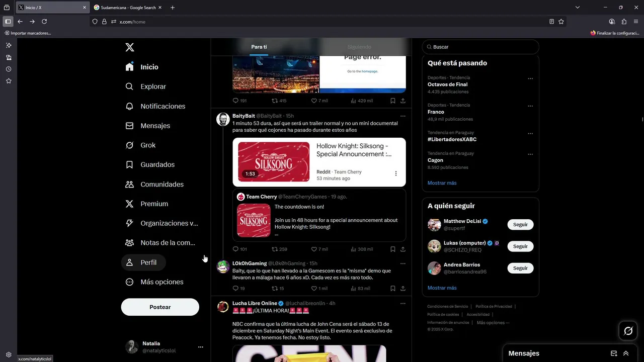Open the BaityBait profile avatar
Image resolution: width=644 pixels, height=362 pixels.
point(223,119)
